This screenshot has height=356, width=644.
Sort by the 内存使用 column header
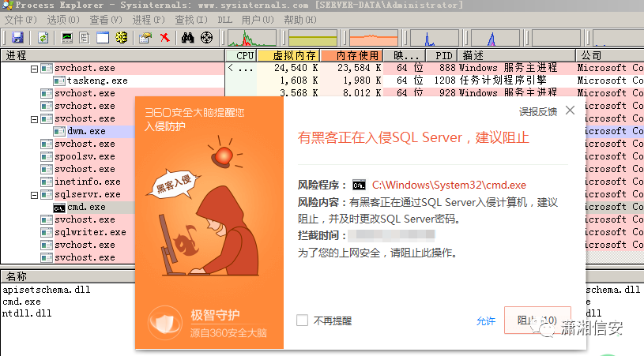[x=352, y=55]
